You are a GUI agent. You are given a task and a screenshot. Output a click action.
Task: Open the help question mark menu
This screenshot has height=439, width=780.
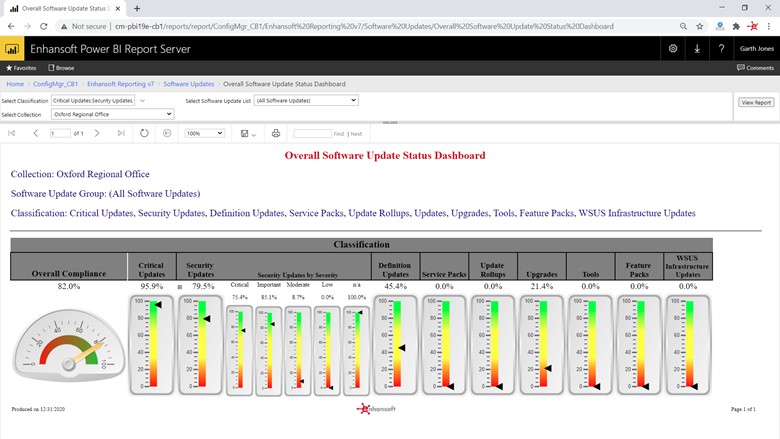(721, 48)
